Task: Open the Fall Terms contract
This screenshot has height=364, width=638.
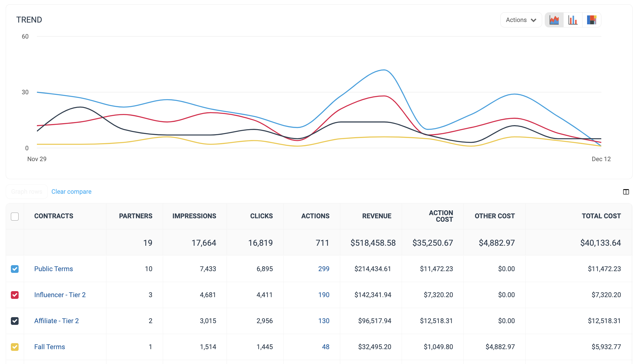Action: pyautogui.click(x=49, y=347)
